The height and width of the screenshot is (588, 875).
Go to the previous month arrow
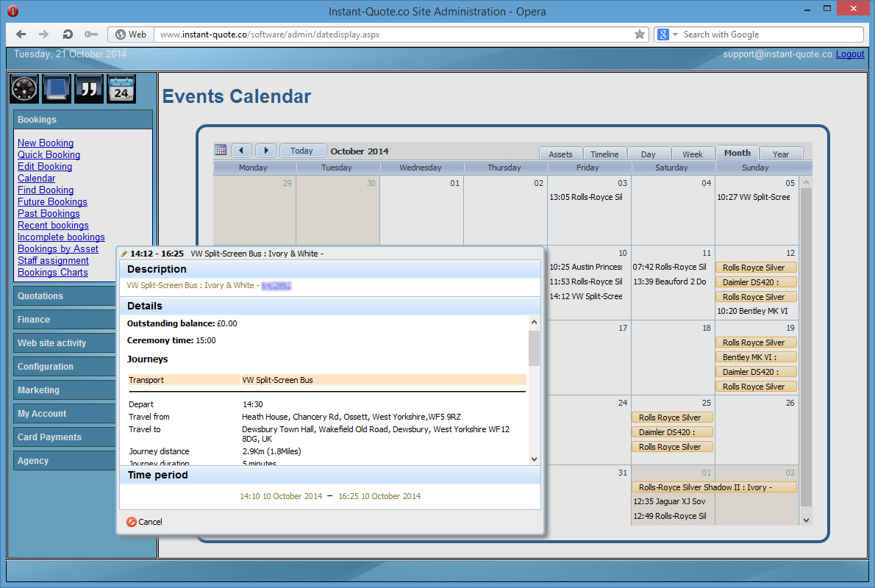242,151
